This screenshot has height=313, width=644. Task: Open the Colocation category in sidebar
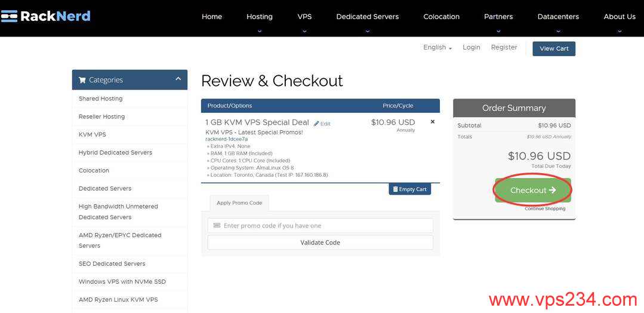pos(130,170)
